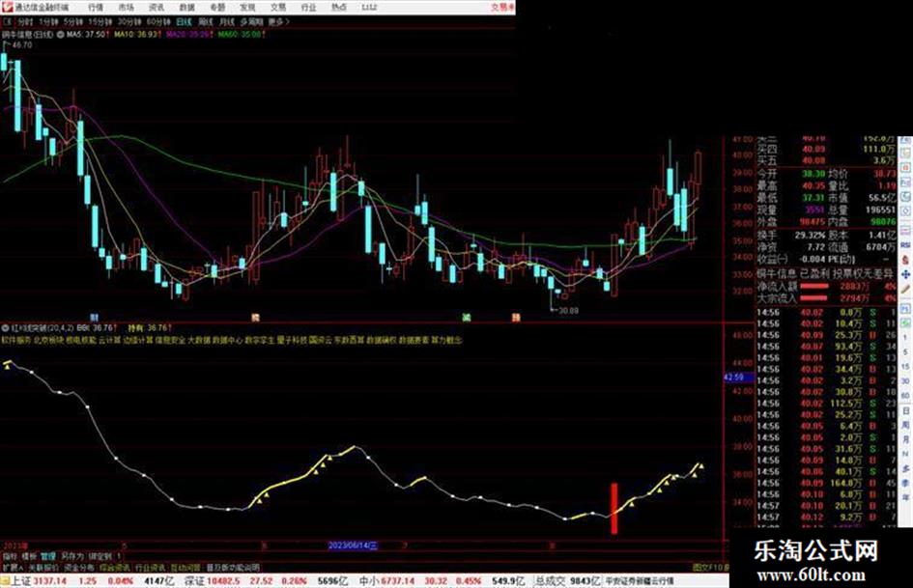The width and height of the screenshot is (913, 588).
Task: Open the 资金分布 tab
Action: 79,567
